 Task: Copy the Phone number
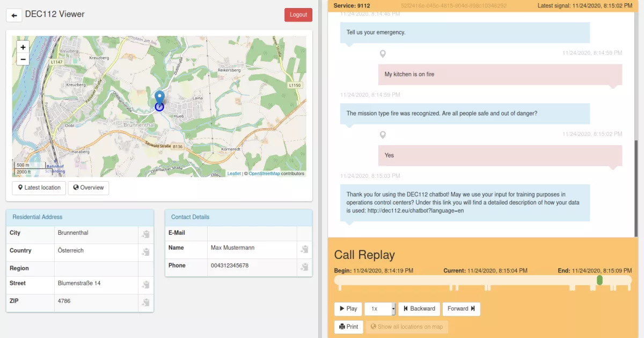(304, 267)
